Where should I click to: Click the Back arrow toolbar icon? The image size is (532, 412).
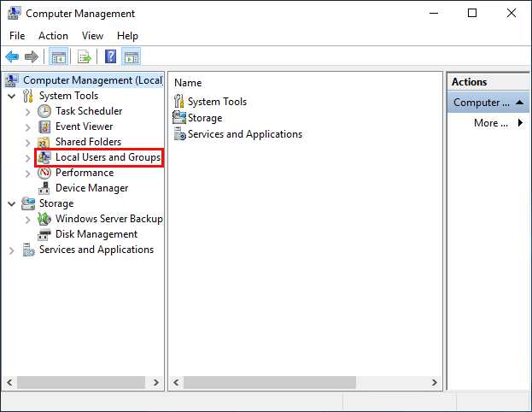click(12, 57)
